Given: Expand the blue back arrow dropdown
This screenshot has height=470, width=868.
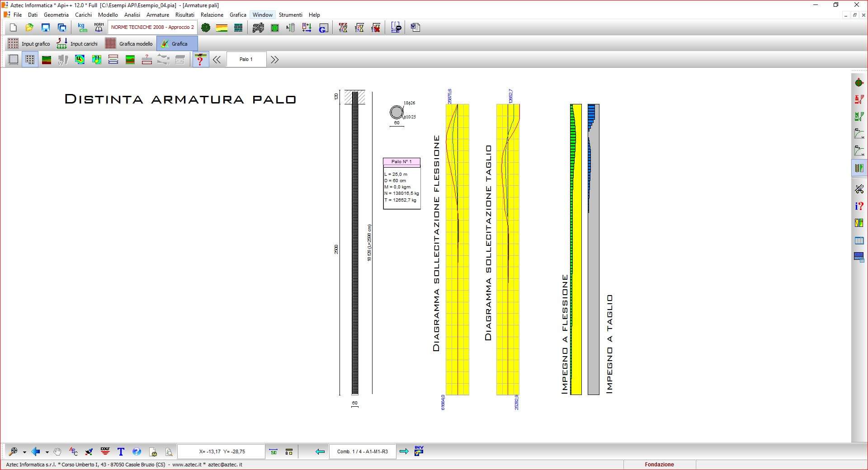Looking at the screenshot, I should pos(47,452).
